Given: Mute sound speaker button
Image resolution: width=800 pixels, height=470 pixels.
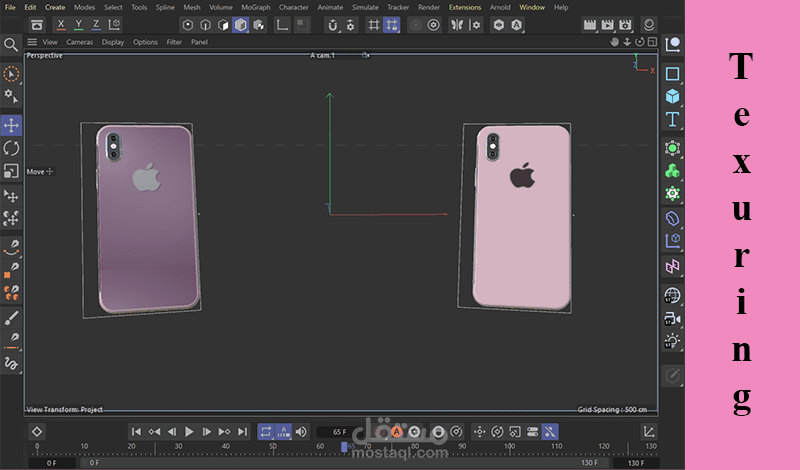Looking at the screenshot, I should point(301,432).
